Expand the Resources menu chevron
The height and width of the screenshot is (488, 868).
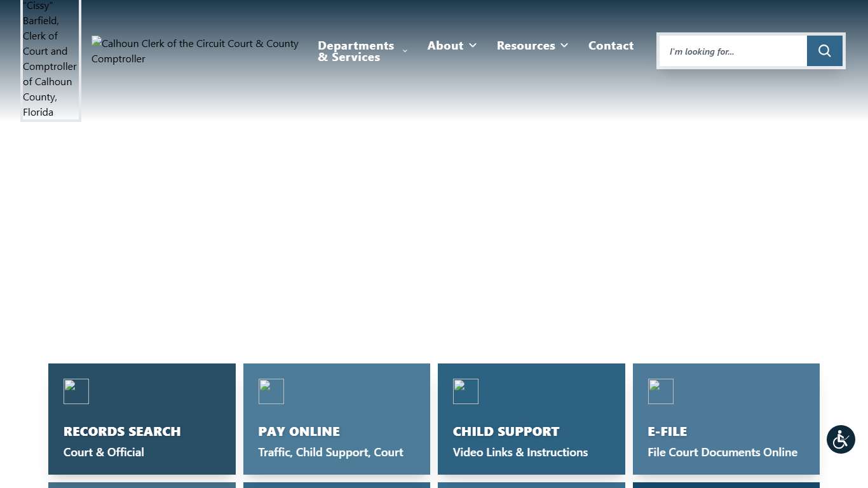point(564,45)
